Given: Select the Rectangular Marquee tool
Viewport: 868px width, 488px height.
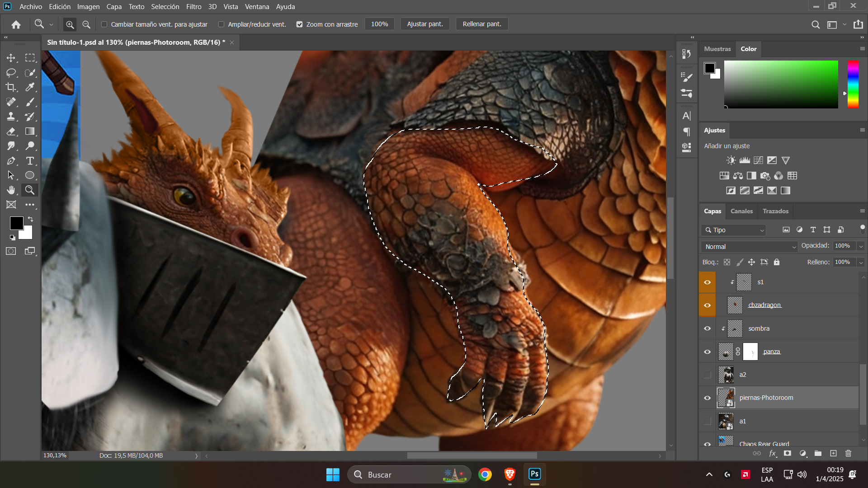Looking at the screenshot, I should click(30, 58).
